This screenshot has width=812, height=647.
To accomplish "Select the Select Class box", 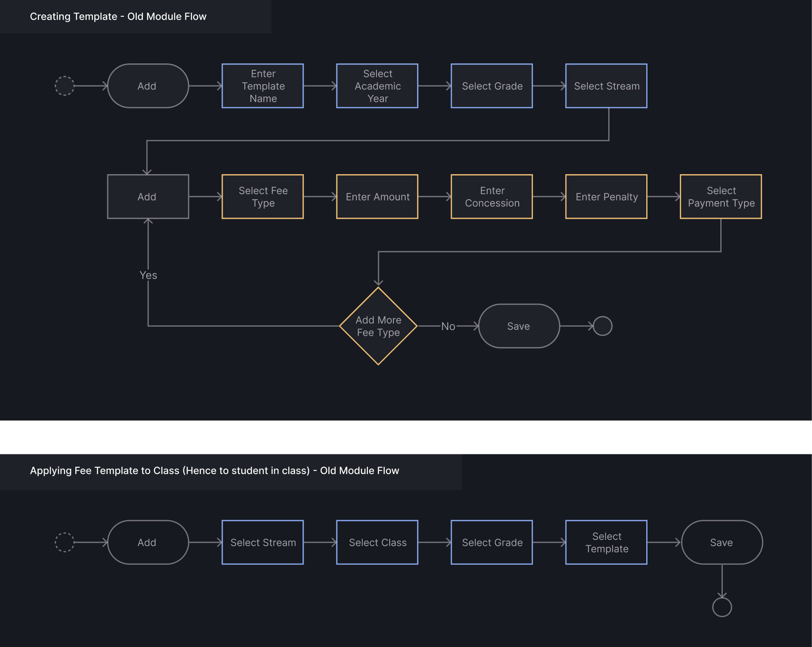I will 377,542.
